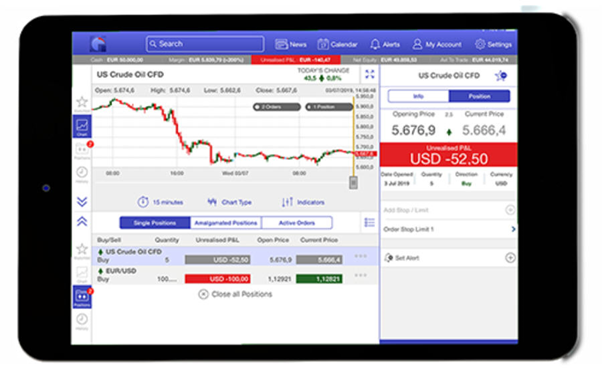
Task: Click the 2 Orders pill on chart
Action: (276, 107)
